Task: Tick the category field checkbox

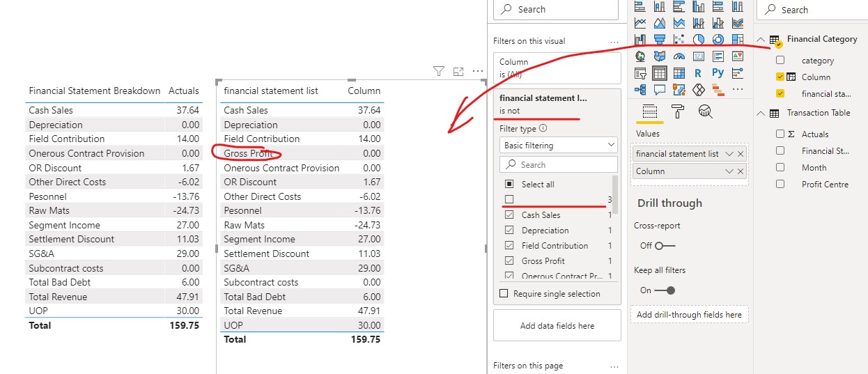Action: 780,61
